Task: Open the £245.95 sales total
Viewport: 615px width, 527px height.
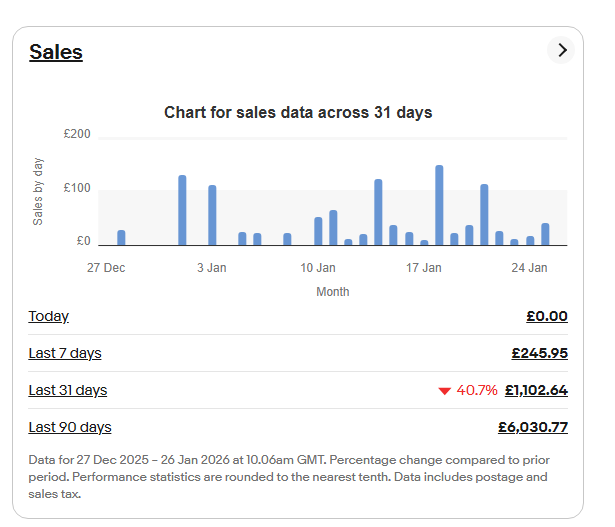Action: pyautogui.click(x=539, y=353)
